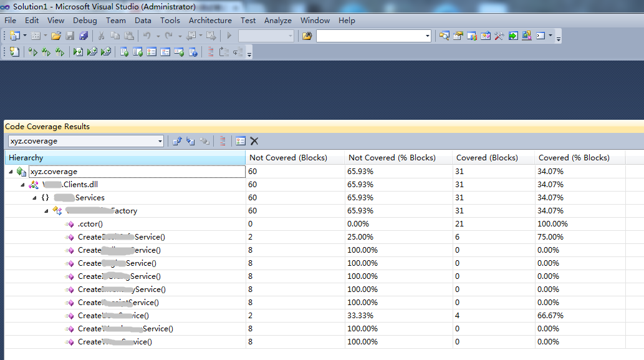Open Solution Explorer from the toolbar
Viewport: 644px width, 360px height.
click(x=445, y=36)
